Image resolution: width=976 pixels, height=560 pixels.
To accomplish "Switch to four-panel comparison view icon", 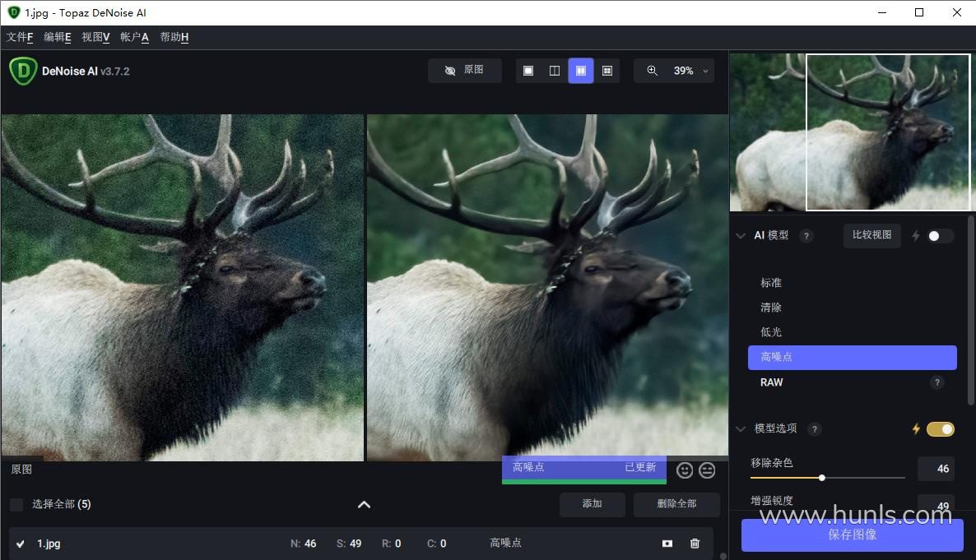I will (x=607, y=71).
